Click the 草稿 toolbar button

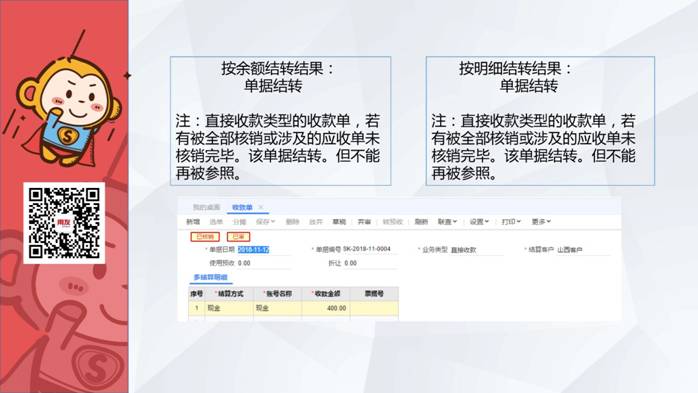coord(339,222)
